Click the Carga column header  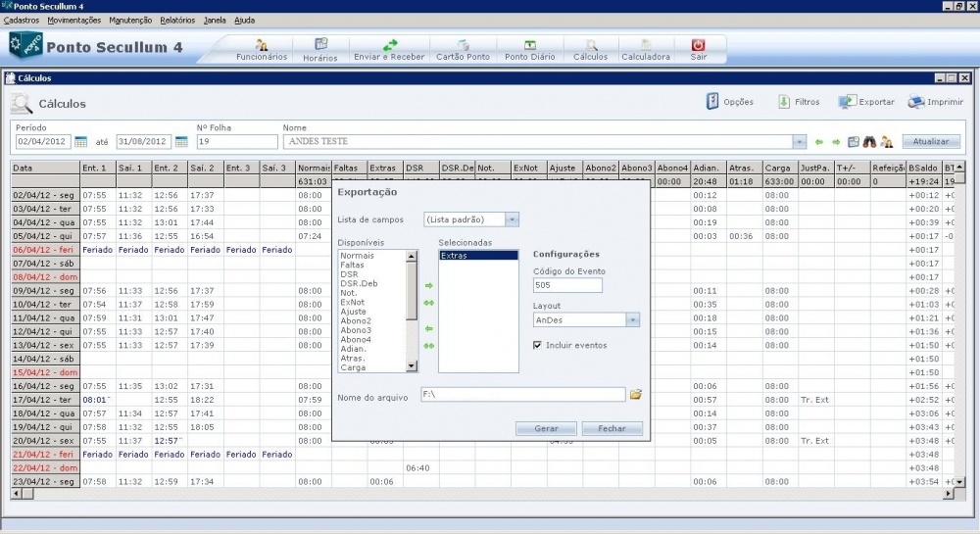point(779,168)
